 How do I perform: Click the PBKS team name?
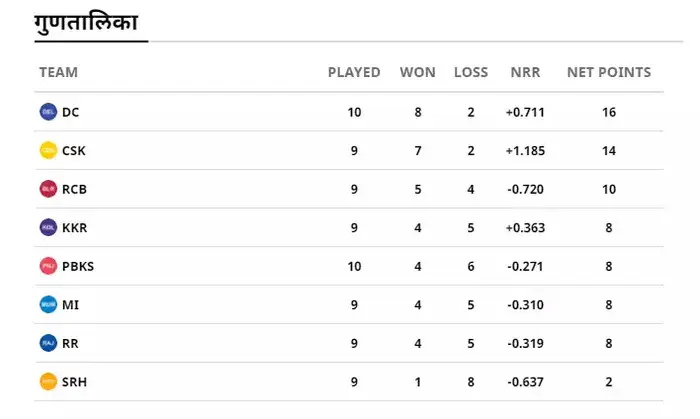78,266
